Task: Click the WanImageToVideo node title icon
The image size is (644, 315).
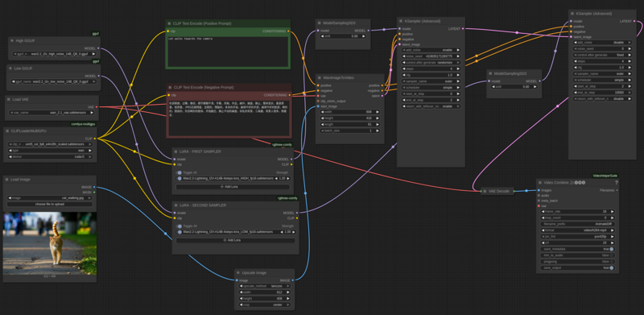Action: (320, 77)
